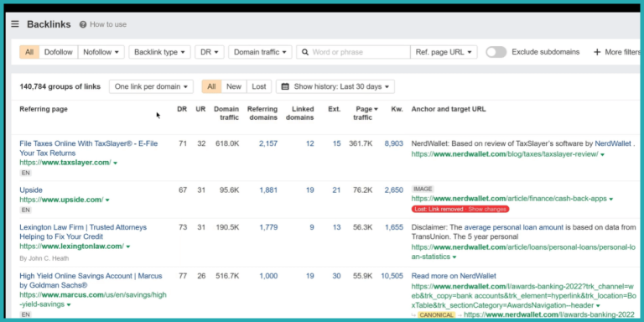Expand marcus.com URL dropdown arrow
644x322 pixels.
tap(69, 304)
